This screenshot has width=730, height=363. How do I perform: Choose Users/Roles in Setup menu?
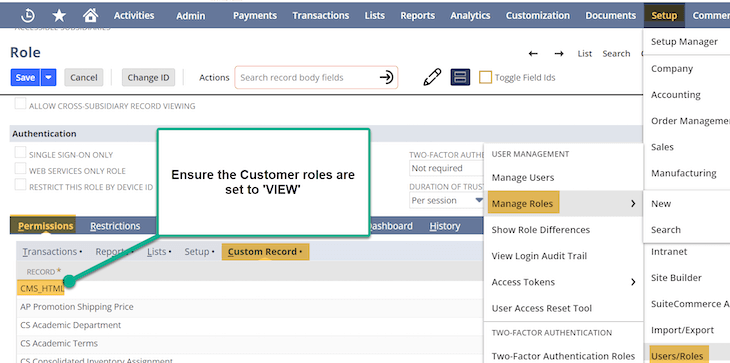point(677,356)
